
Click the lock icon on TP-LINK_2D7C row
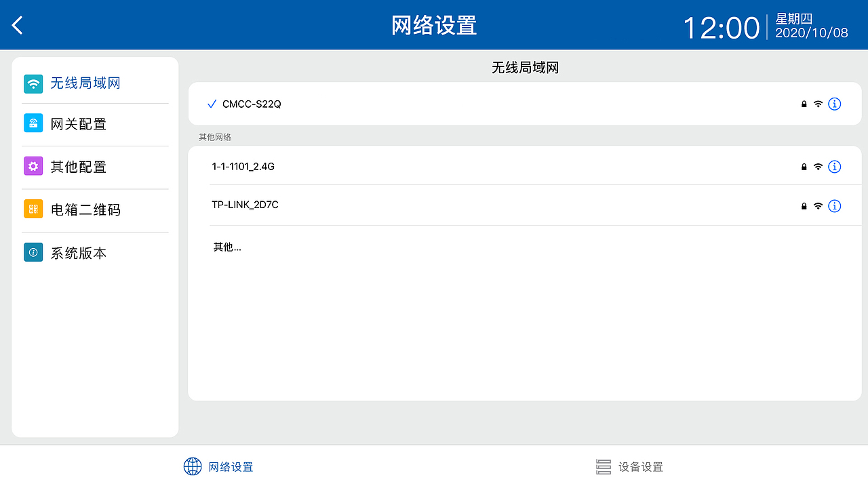(803, 206)
